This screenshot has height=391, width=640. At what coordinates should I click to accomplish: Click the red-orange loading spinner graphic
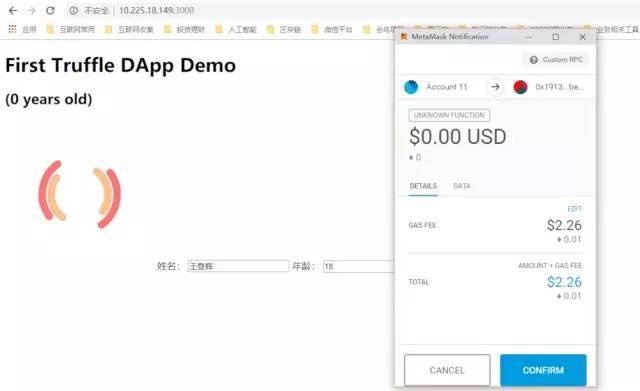pyautogui.click(x=80, y=194)
